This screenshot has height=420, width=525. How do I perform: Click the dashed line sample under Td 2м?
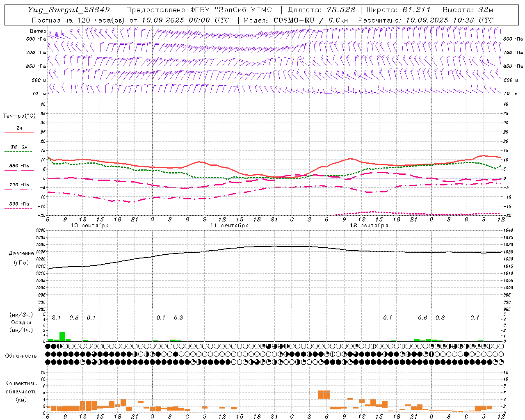[19, 152]
